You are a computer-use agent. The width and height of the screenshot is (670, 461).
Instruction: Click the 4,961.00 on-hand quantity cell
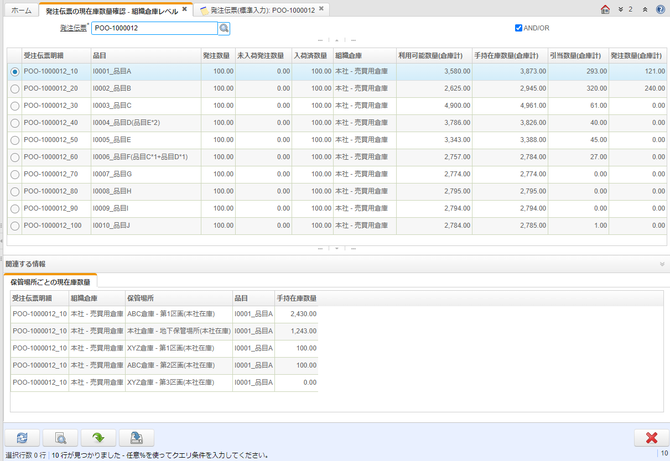(510, 106)
